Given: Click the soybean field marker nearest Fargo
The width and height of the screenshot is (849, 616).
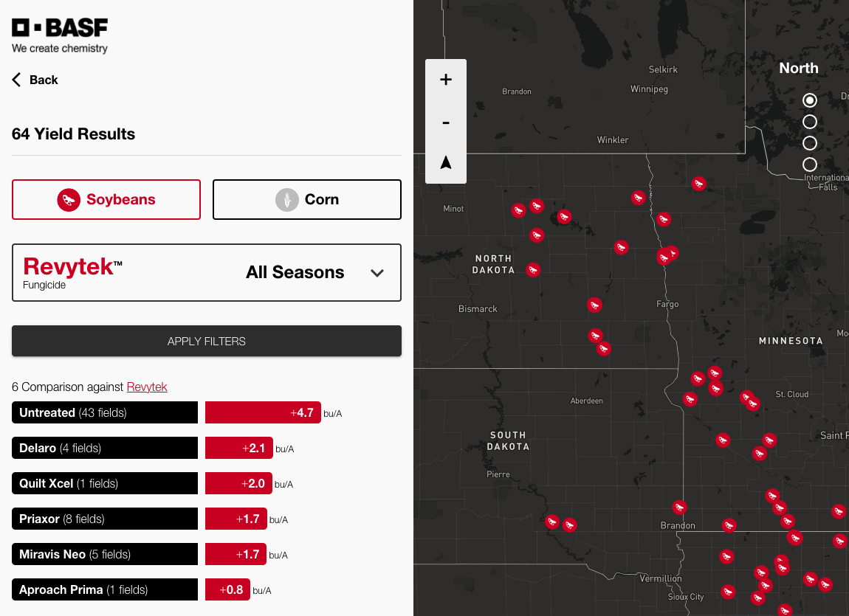Looking at the screenshot, I should tap(664, 257).
